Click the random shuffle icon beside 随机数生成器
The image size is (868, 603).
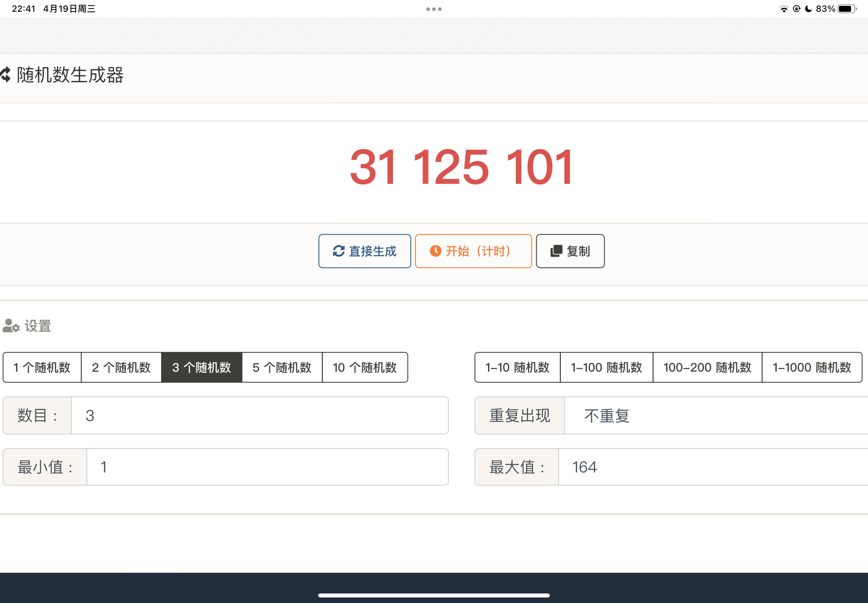tap(5, 74)
